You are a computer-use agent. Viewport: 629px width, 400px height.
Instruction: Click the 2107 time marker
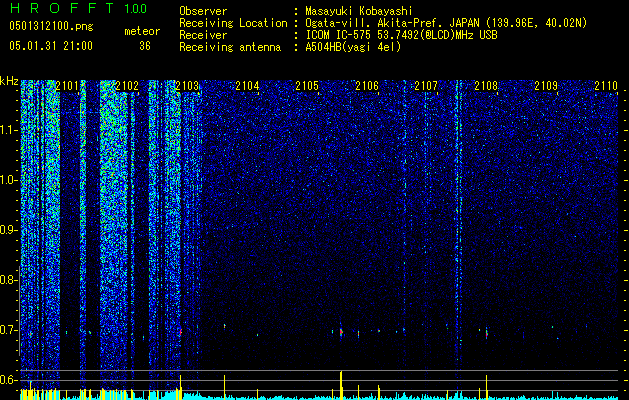click(426, 86)
